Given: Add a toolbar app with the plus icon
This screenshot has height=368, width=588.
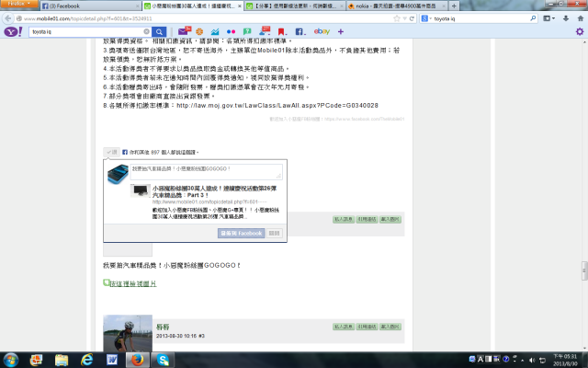Looking at the screenshot, I should [x=341, y=32].
